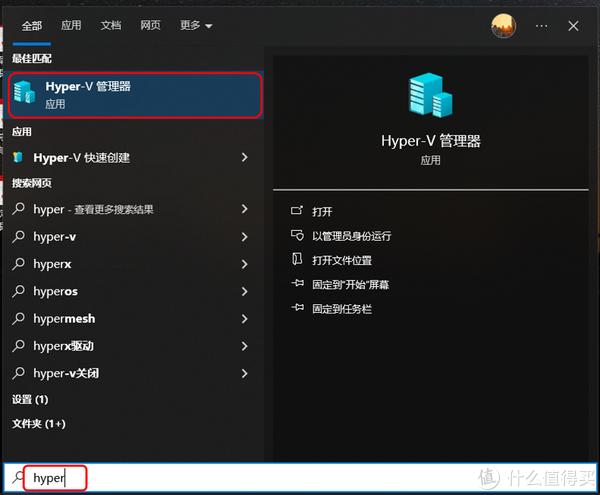Expand arrow next to hypermesh suggestion
The width and height of the screenshot is (600, 495).
coord(245,319)
